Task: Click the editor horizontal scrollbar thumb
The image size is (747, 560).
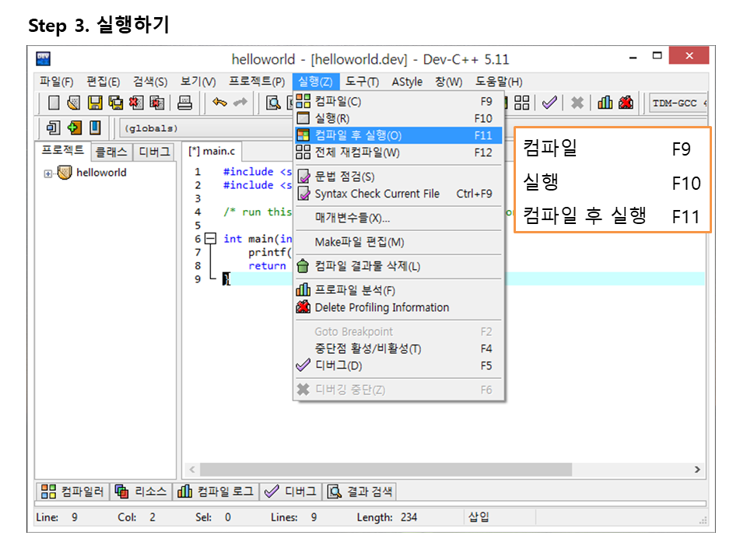Action: point(386,470)
